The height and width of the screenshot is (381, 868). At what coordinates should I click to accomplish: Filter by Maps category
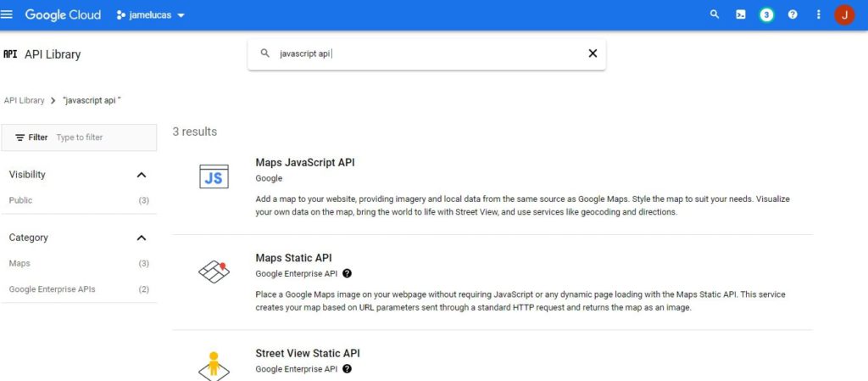19,264
